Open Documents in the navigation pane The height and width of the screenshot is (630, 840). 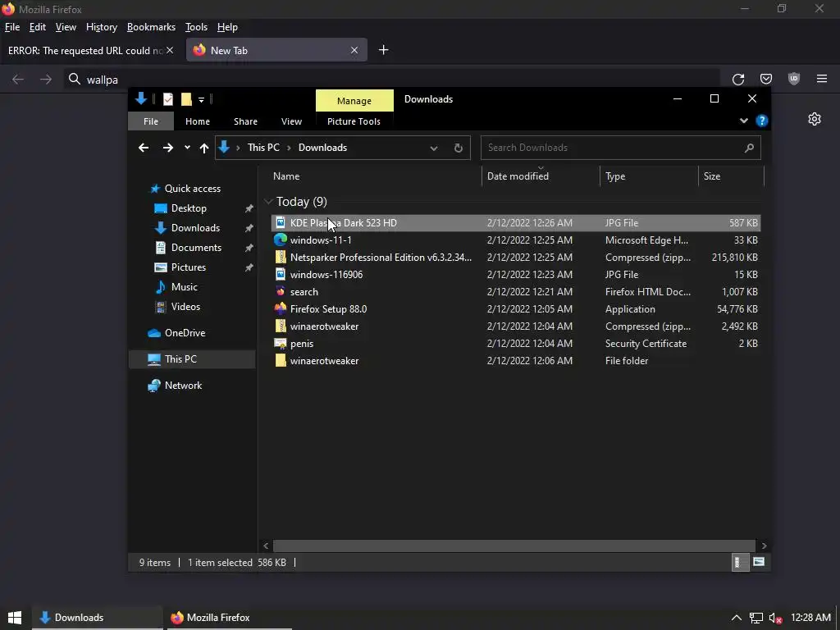pos(188,248)
